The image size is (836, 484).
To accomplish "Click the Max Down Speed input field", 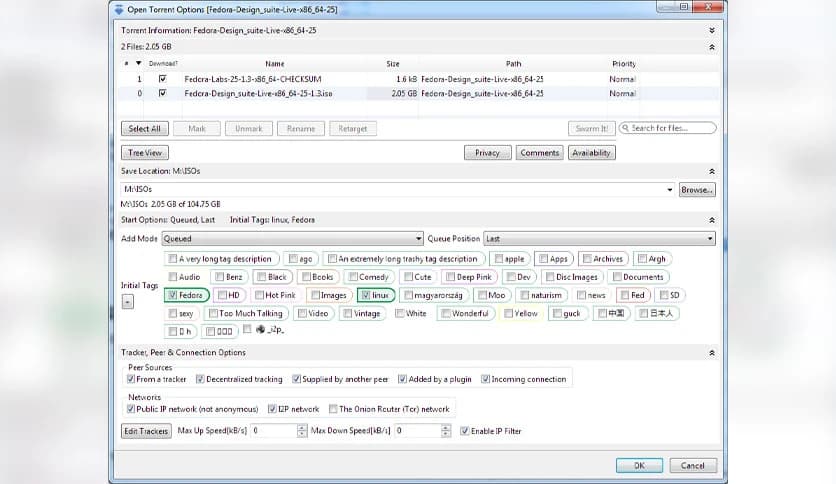I will (x=417, y=431).
